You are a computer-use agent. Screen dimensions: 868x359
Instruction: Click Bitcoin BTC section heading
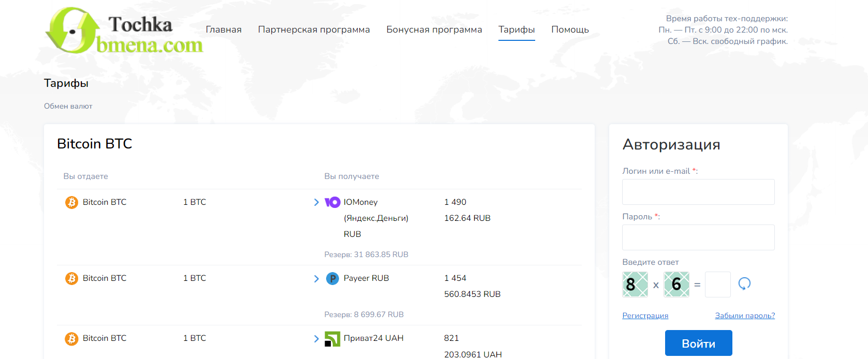[x=95, y=144]
